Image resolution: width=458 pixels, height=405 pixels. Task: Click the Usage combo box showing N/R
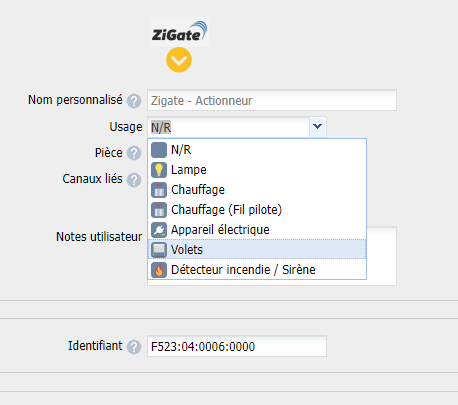point(237,127)
